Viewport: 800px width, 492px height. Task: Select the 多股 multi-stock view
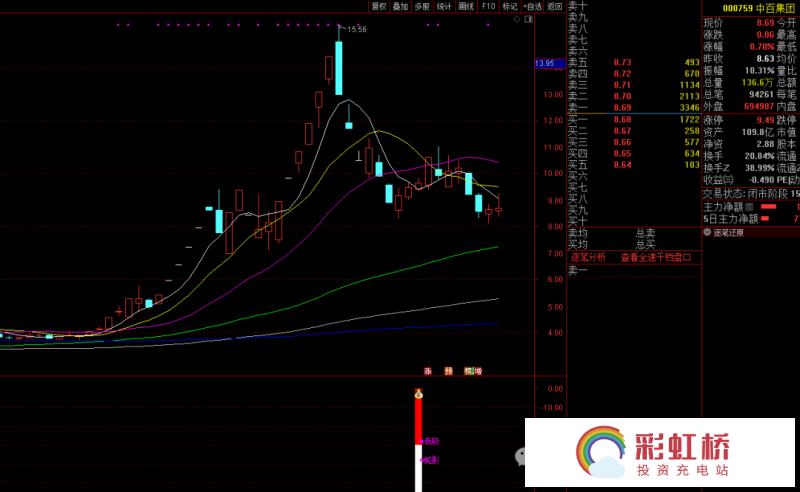(422, 6)
